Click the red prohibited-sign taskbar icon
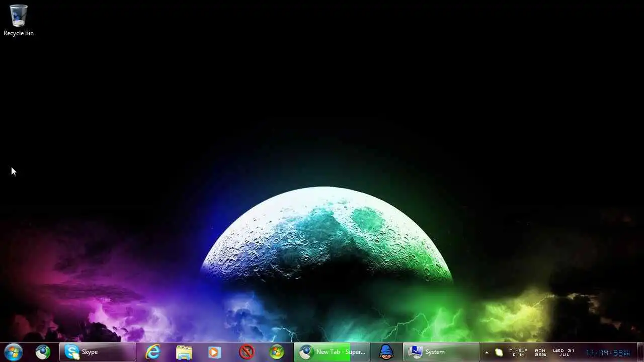 coord(246,352)
